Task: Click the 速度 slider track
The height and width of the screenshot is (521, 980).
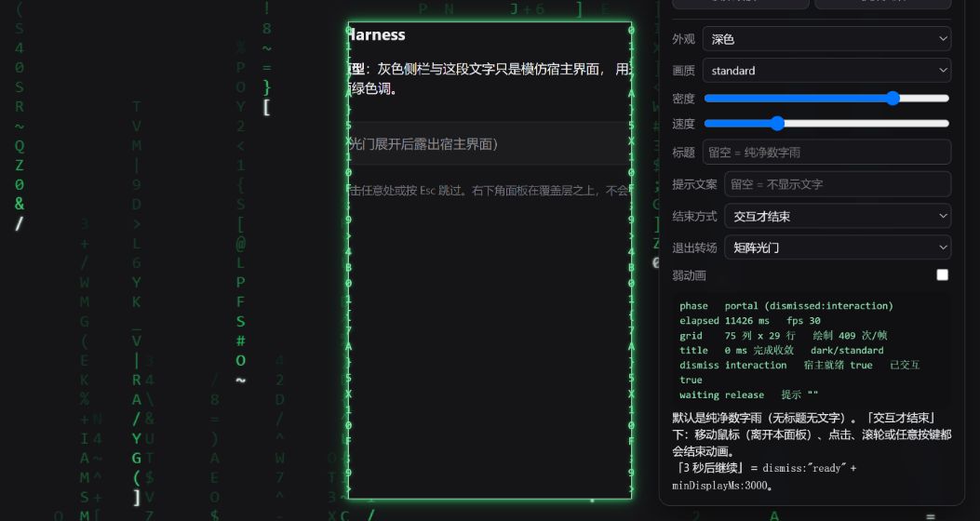Action: 826,123
